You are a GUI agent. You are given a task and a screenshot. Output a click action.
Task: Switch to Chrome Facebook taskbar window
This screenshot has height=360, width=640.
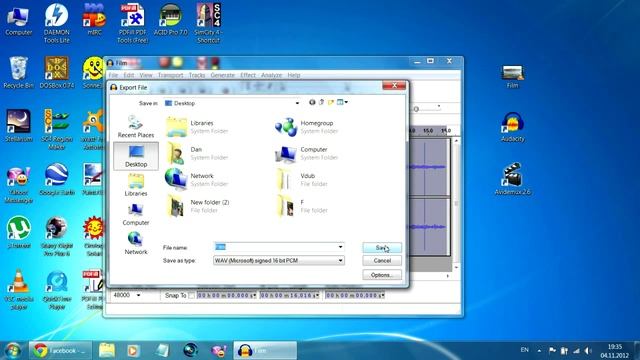tap(60, 351)
